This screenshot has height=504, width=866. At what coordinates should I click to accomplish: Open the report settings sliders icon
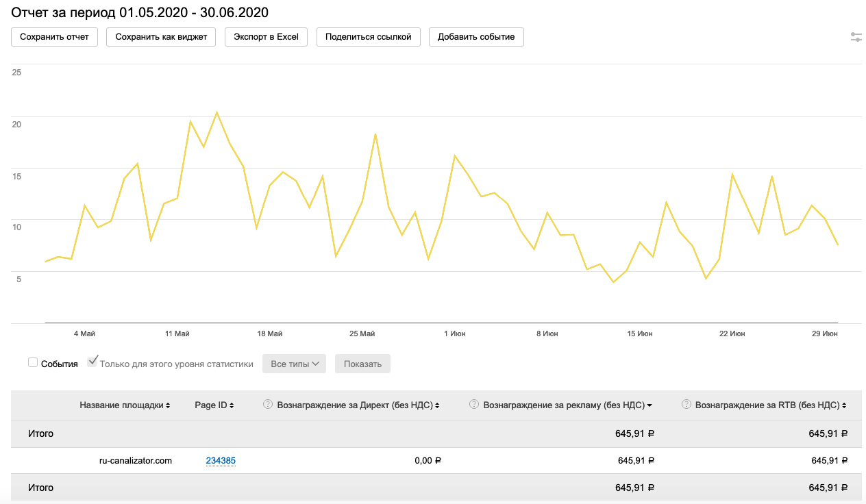click(x=856, y=37)
